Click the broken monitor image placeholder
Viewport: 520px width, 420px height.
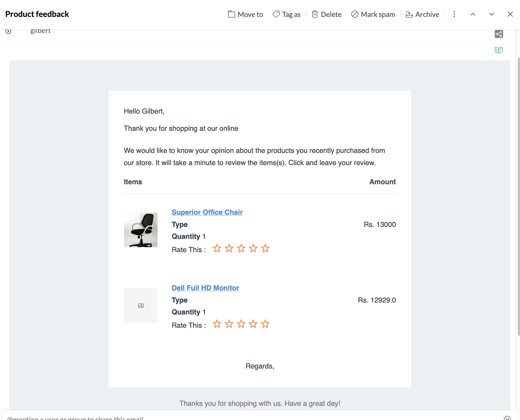pyautogui.click(x=141, y=306)
